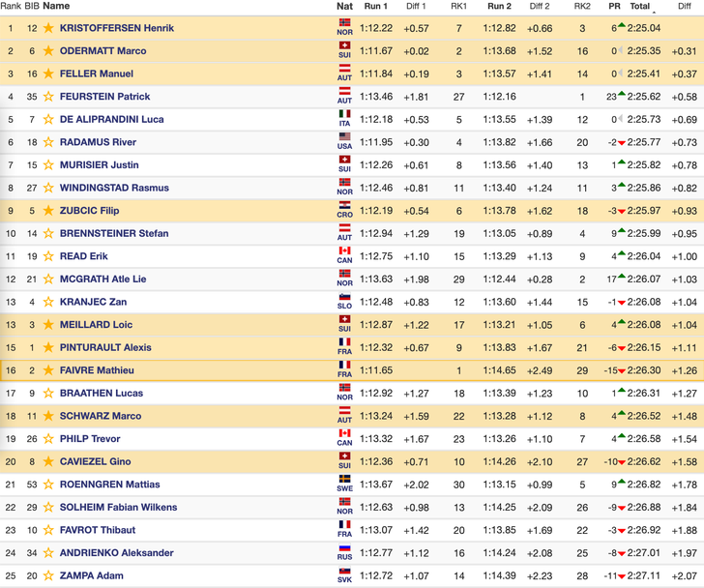Open athlete profile for PINTURAULT Alexis
Screen dimensions: 704x588
coord(104,348)
